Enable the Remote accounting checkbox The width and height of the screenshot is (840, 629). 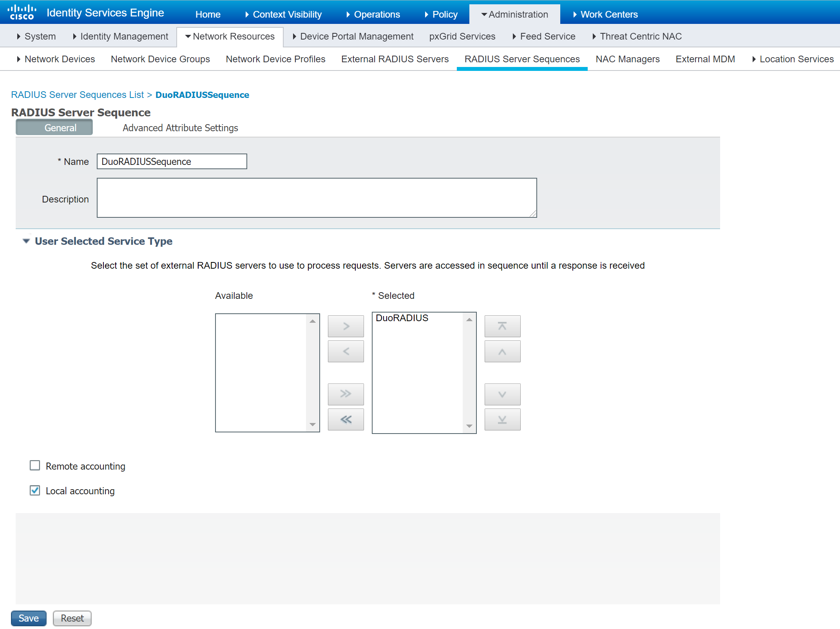[x=35, y=466]
